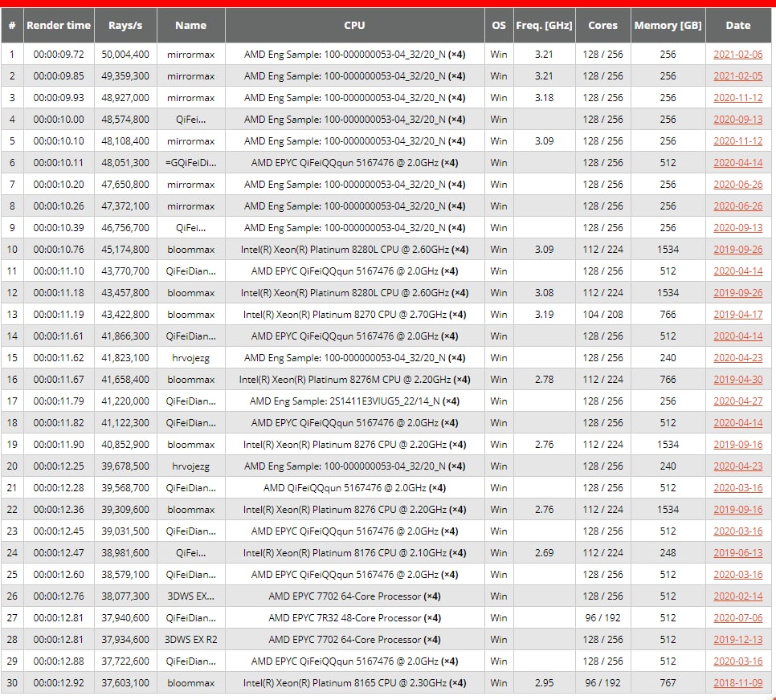The height and width of the screenshot is (700, 776).
Task: Open the 2020-09-13 date link in row 4
Action: pos(738,120)
